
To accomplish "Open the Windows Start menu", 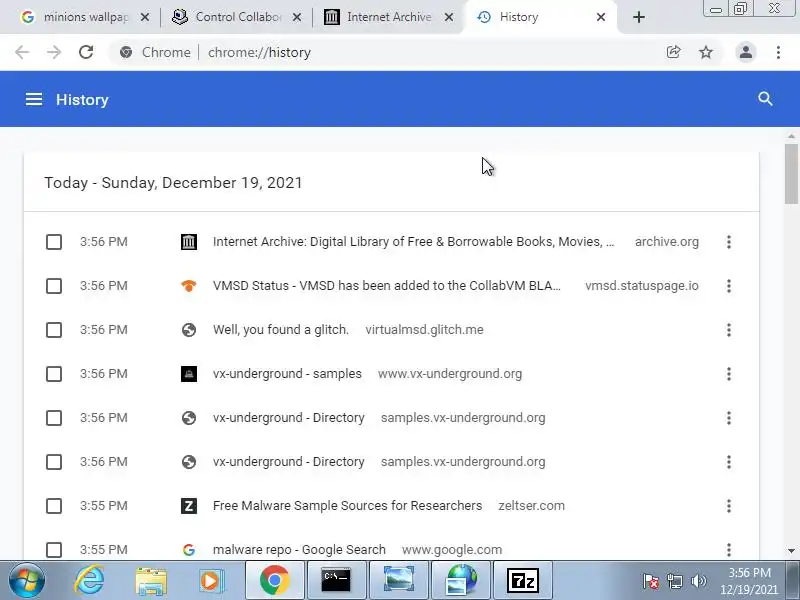I will tap(27, 581).
